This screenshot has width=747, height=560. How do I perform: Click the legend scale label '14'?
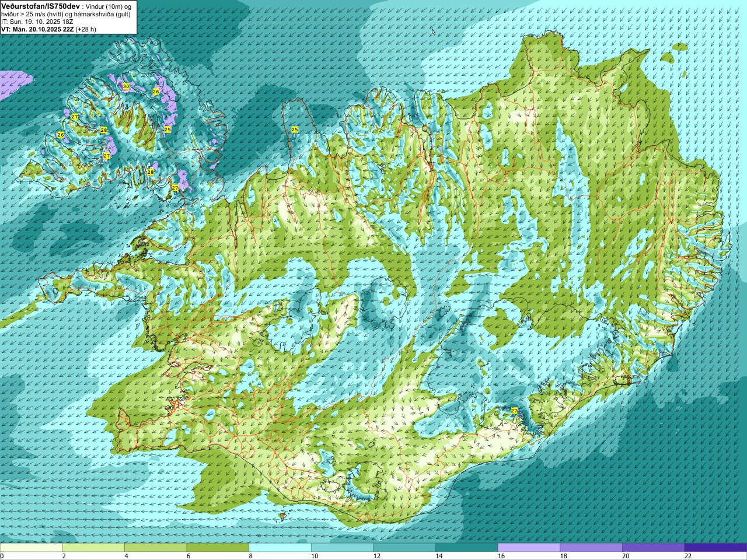[x=439, y=556]
